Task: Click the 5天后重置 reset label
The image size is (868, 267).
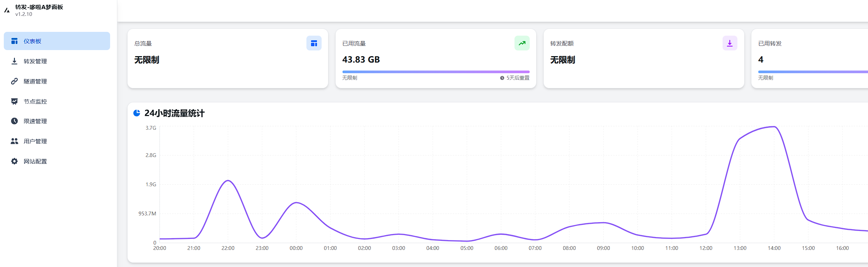Action: tap(517, 78)
